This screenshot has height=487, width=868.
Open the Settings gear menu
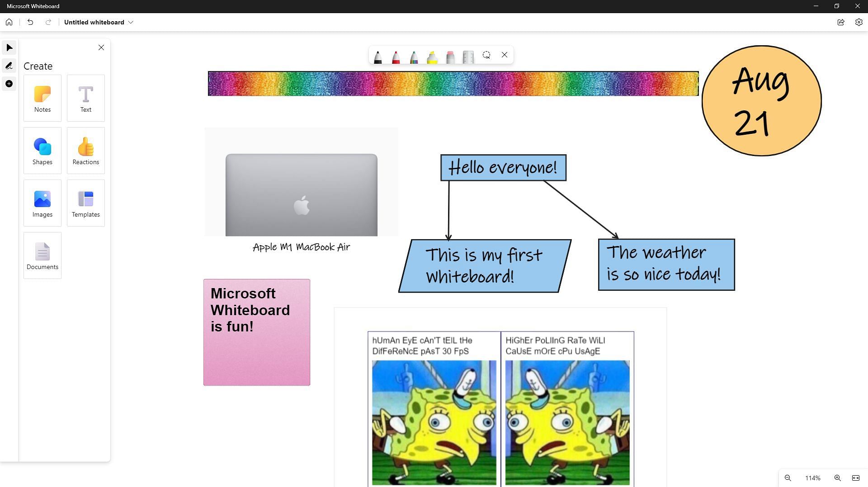point(859,22)
